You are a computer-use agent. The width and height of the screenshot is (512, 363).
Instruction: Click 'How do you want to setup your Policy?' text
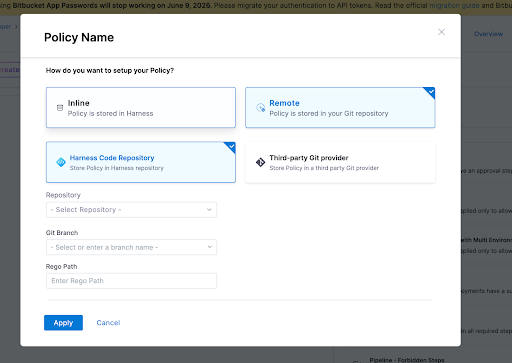tap(110, 70)
